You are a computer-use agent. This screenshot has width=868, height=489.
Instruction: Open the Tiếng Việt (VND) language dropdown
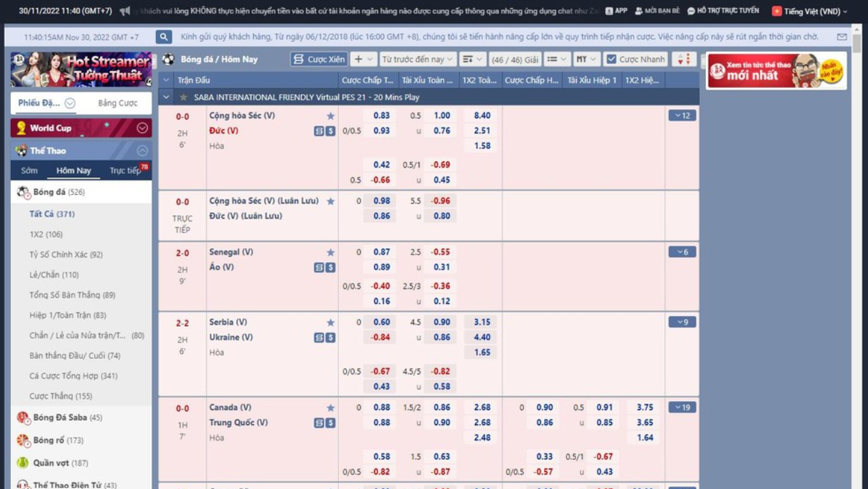click(x=810, y=12)
